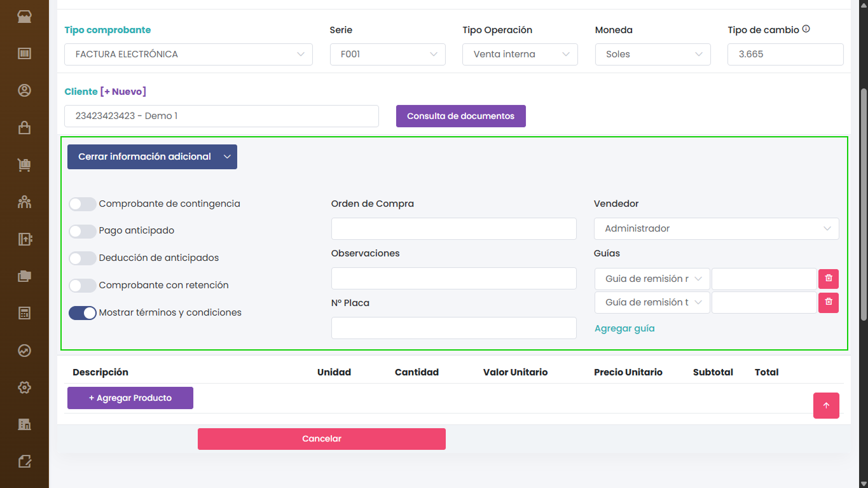Image resolution: width=868 pixels, height=488 pixels.
Task: Open the trend chart circle icon in sidebar
Action: (24, 351)
